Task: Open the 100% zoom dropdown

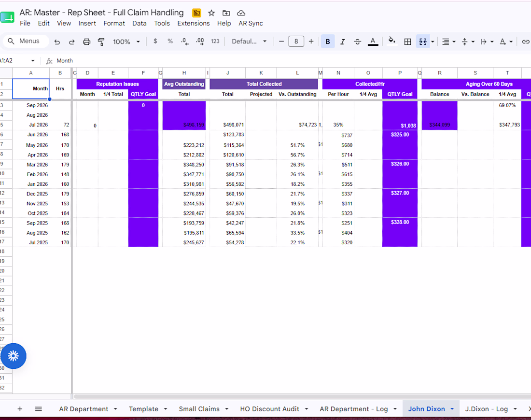Action: tap(126, 42)
